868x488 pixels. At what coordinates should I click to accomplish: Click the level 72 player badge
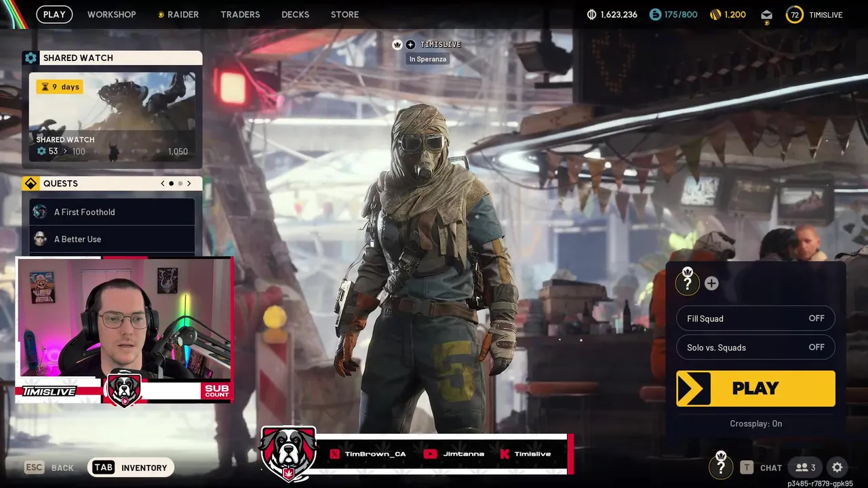tap(795, 14)
